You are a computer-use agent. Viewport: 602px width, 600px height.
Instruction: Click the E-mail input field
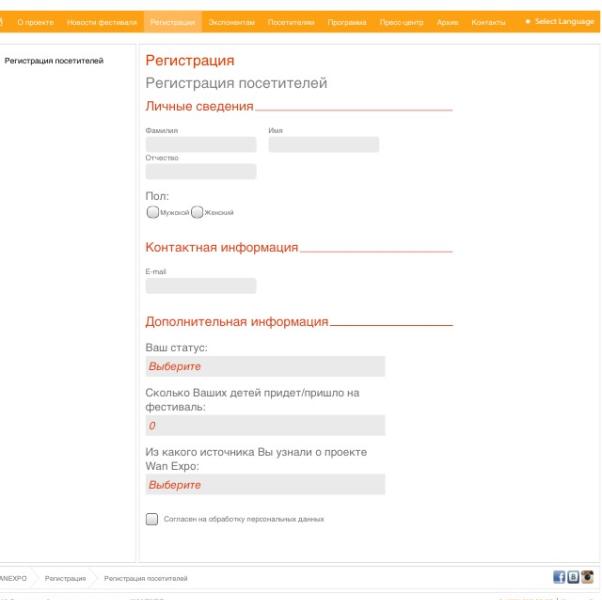tap(201, 286)
